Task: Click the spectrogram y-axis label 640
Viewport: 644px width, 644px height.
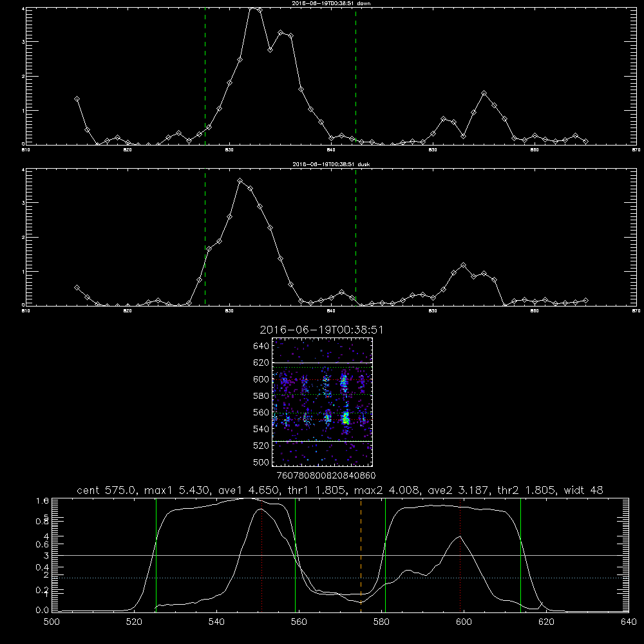Action: pyautogui.click(x=261, y=346)
